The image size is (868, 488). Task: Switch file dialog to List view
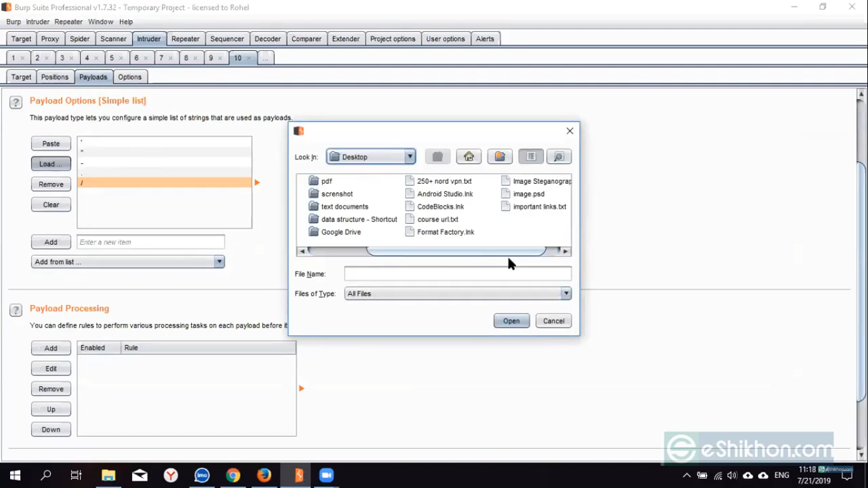click(x=531, y=156)
